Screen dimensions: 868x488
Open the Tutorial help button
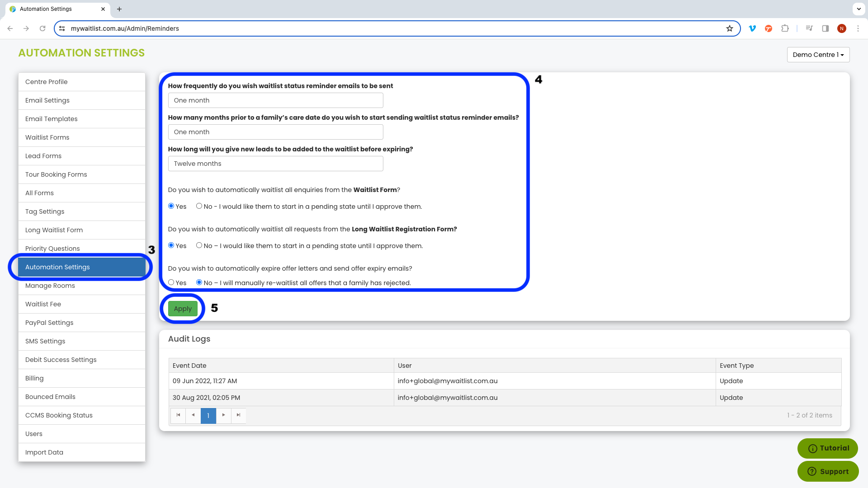click(x=828, y=448)
